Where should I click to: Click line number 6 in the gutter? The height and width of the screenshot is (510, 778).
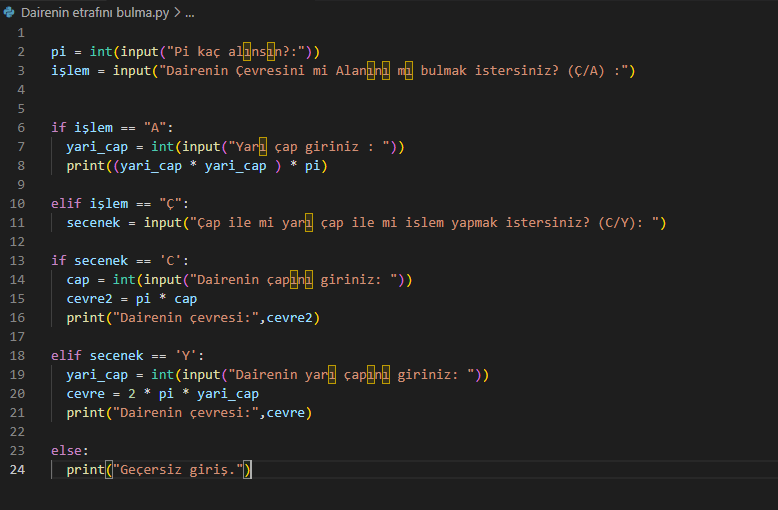click(x=21, y=128)
